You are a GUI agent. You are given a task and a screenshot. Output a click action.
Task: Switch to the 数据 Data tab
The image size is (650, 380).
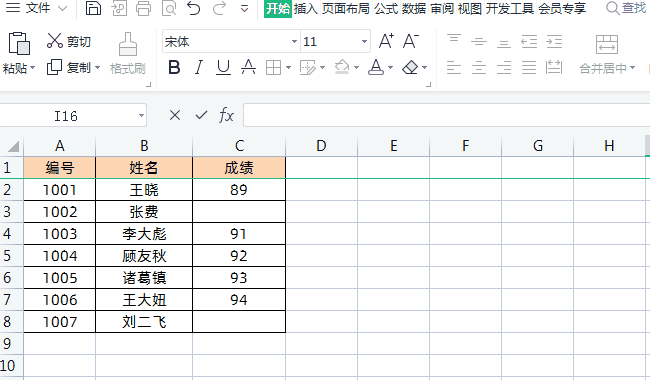[x=413, y=8]
